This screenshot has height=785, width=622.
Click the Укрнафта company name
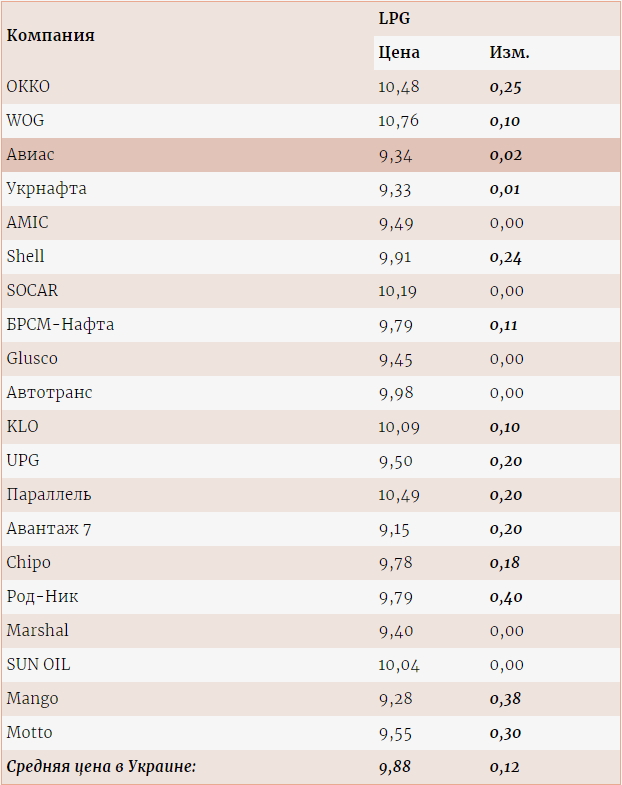click(47, 189)
